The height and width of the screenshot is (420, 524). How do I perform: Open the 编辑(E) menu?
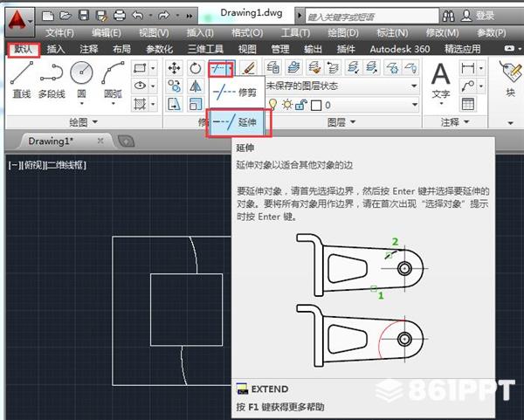pyautogui.click(x=107, y=33)
